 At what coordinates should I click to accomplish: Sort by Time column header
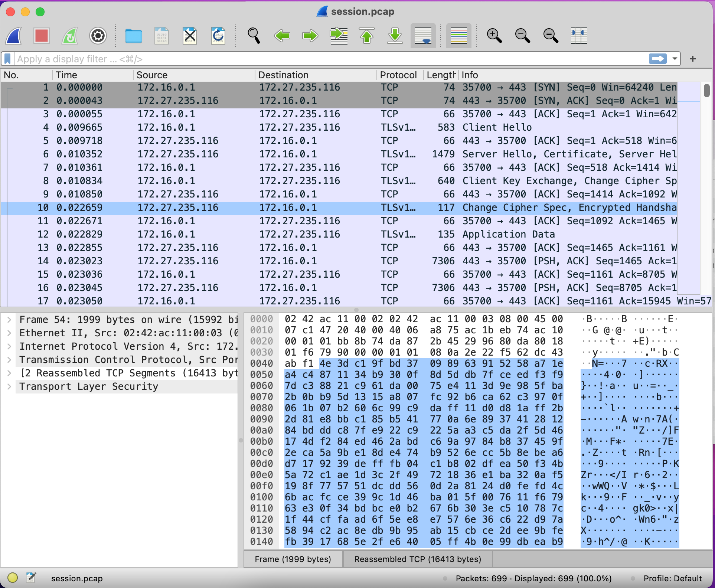click(x=93, y=75)
